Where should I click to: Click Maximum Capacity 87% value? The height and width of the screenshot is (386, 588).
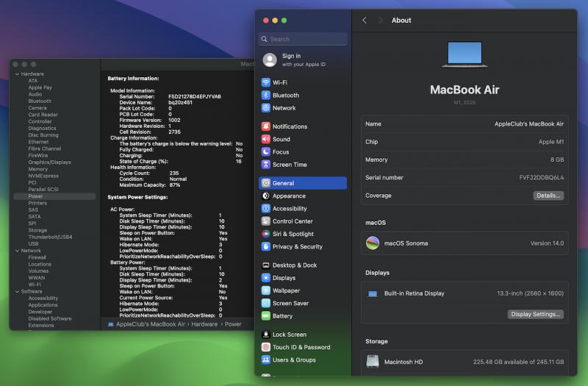tap(175, 185)
